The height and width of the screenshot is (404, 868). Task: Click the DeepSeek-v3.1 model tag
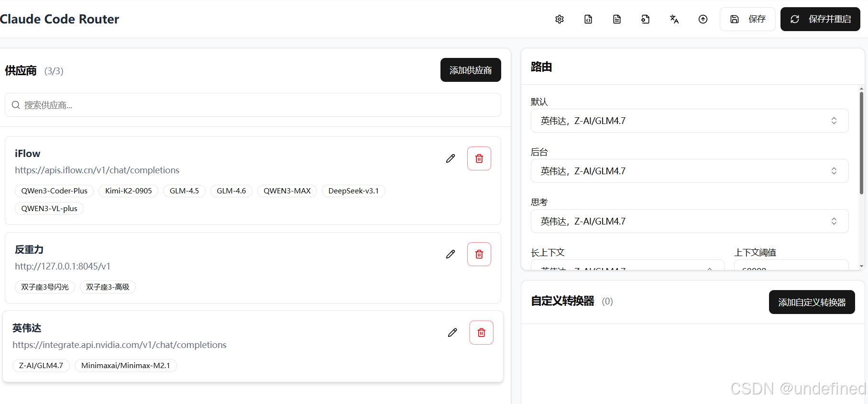[353, 191]
